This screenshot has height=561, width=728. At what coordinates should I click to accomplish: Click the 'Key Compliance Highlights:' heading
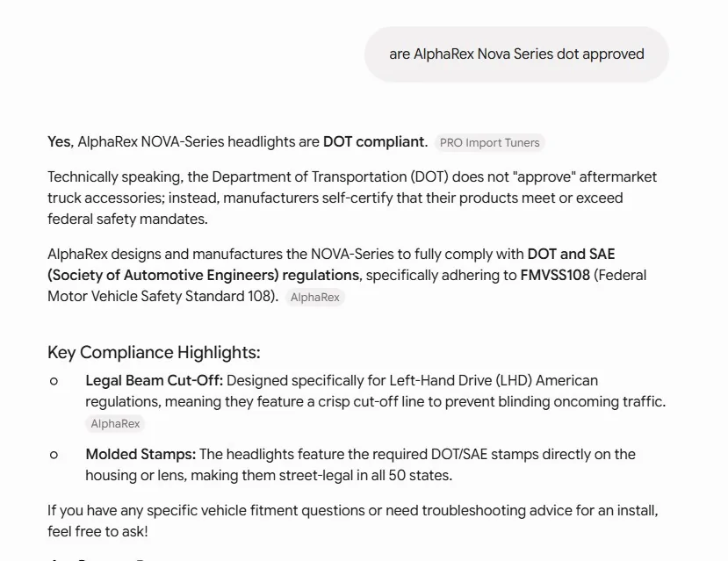(x=154, y=352)
